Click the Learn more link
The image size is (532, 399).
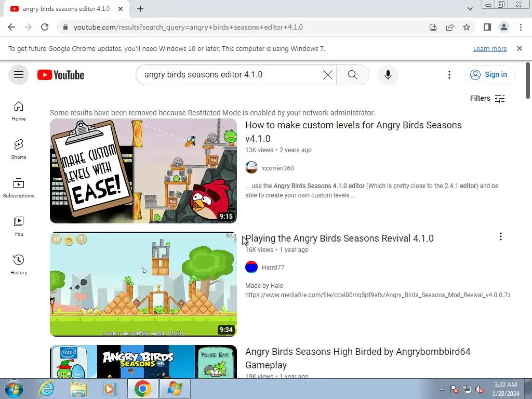(x=490, y=49)
